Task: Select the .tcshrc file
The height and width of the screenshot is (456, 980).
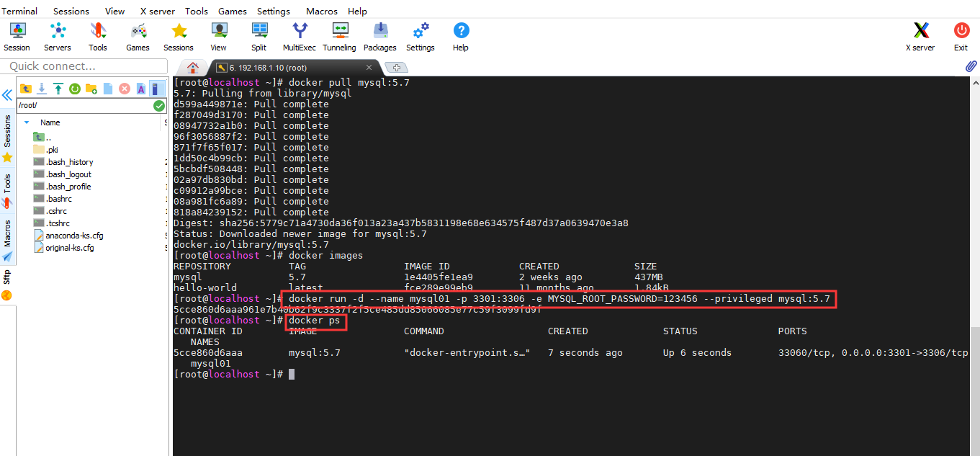Action: click(52, 223)
